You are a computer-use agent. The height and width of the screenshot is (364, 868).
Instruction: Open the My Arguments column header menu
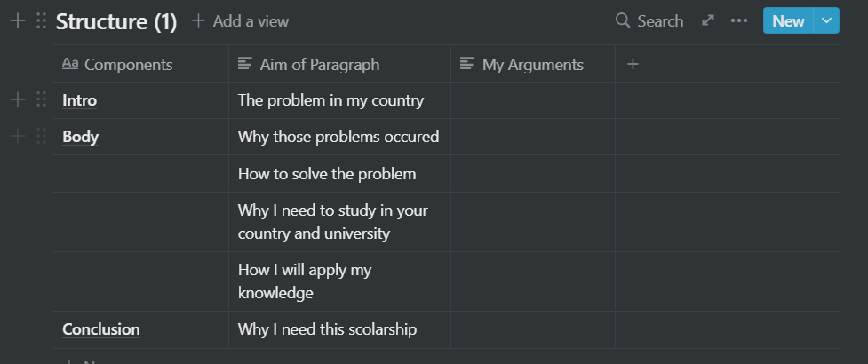pos(532,64)
